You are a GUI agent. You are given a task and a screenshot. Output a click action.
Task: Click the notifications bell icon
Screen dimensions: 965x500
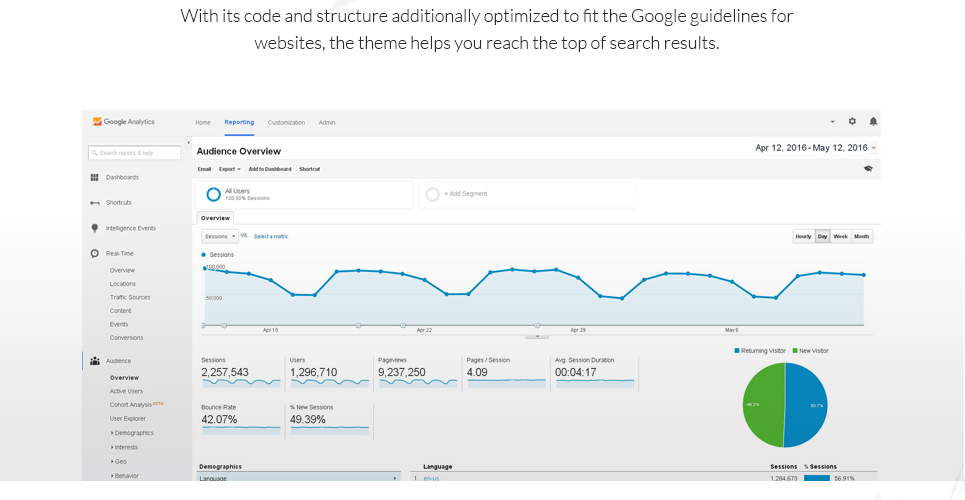(x=873, y=121)
